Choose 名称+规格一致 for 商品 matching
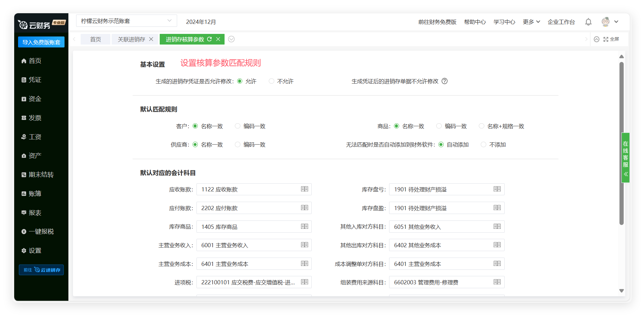The height and width of the screenshot is (315, 644). 481,126
